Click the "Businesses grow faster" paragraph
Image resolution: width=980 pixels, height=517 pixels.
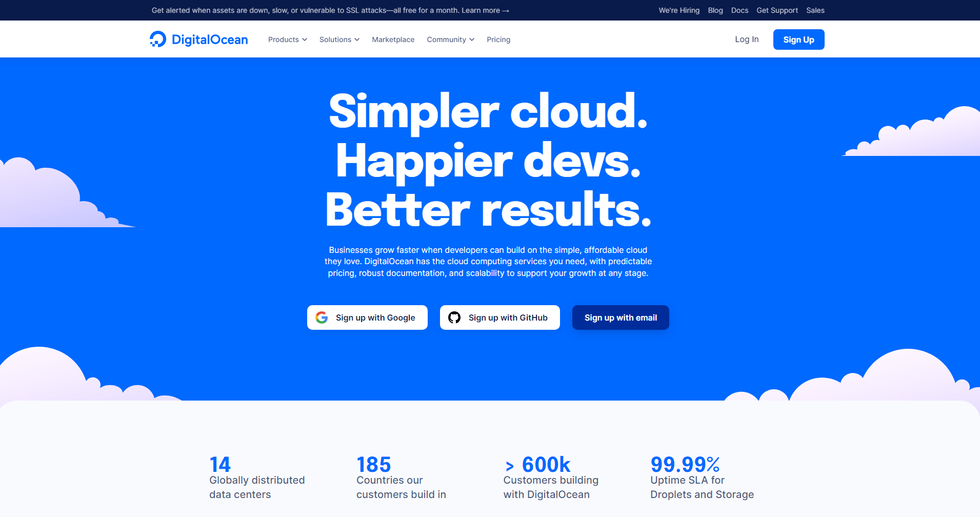[488, 262]
